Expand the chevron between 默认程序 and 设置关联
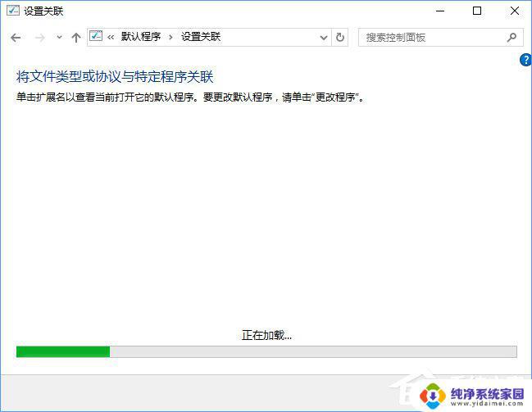 pyautogui.click(x=171, y=37)
